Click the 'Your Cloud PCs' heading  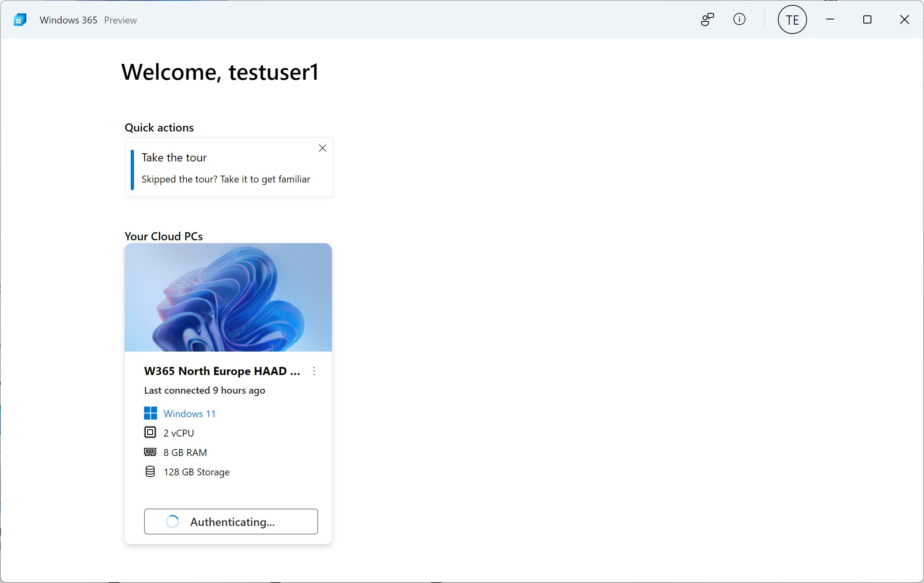164,236
